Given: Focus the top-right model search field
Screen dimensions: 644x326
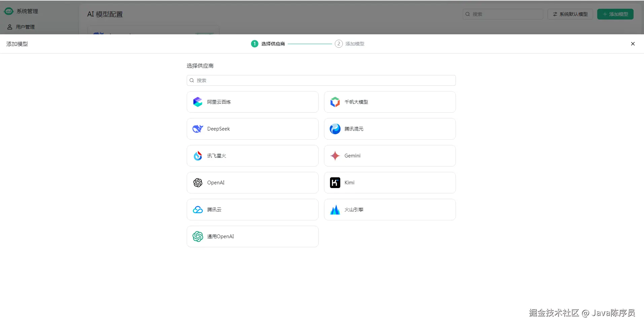Looking at the screenshot, I should (503, 14).
